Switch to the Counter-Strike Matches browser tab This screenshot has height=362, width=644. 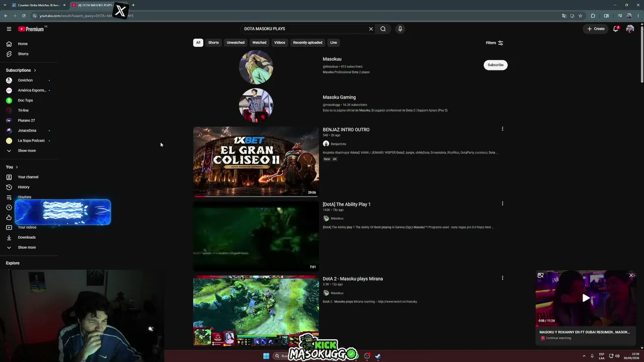pyautogui.click(x=39, y=5)
